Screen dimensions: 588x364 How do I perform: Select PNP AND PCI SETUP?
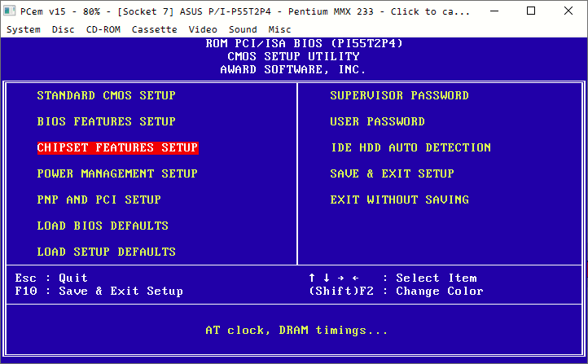[99, 200]
